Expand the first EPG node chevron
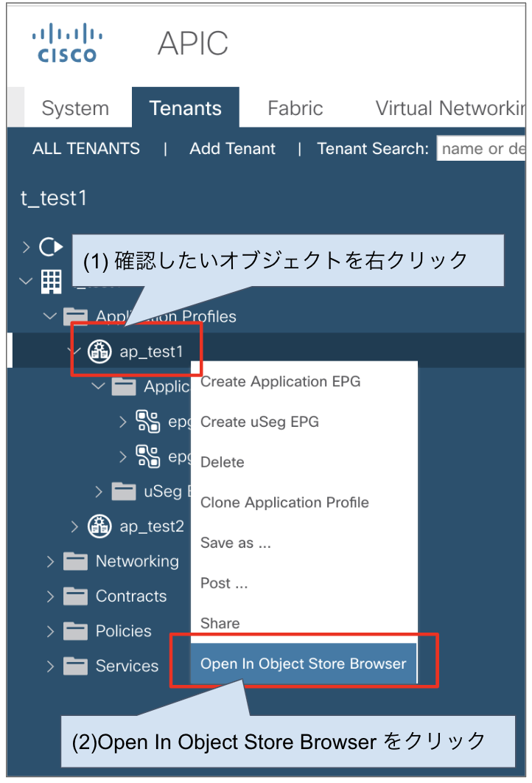 pyautogui.click(x=123, y=422)
